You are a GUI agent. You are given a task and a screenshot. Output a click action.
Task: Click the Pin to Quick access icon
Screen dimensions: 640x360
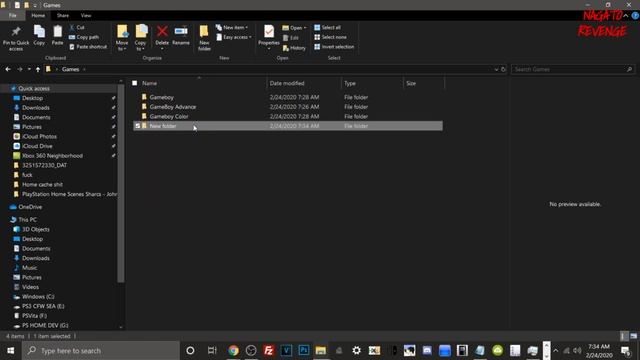point(16,31)
